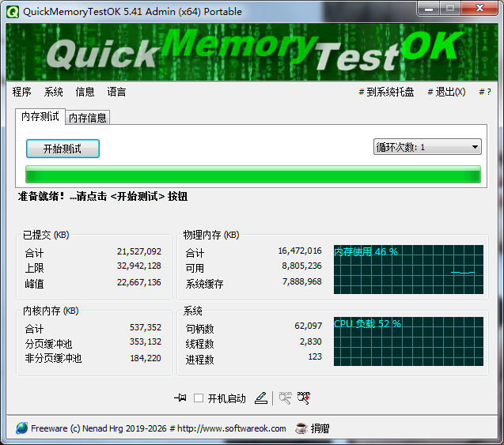Click the pin always-on-top icon

click(x=180, y=398)
